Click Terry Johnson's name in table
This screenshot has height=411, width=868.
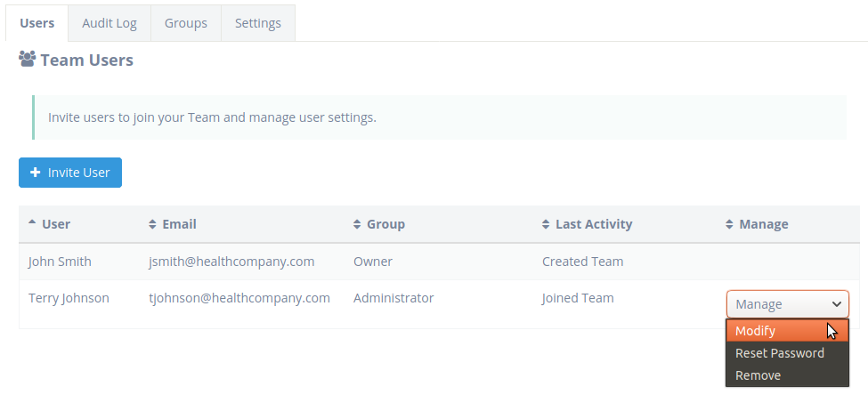pyautogui.click(x=69, y=298)
